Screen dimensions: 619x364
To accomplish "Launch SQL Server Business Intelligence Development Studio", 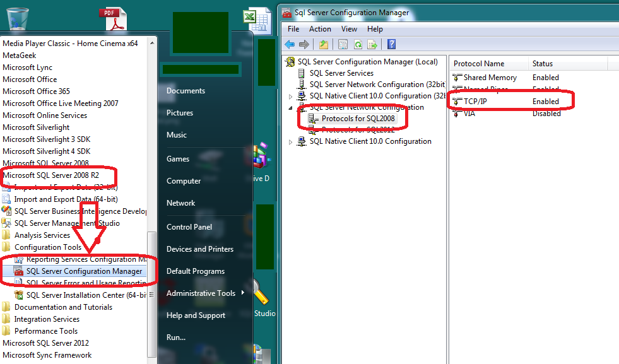I will pos(80,211).
